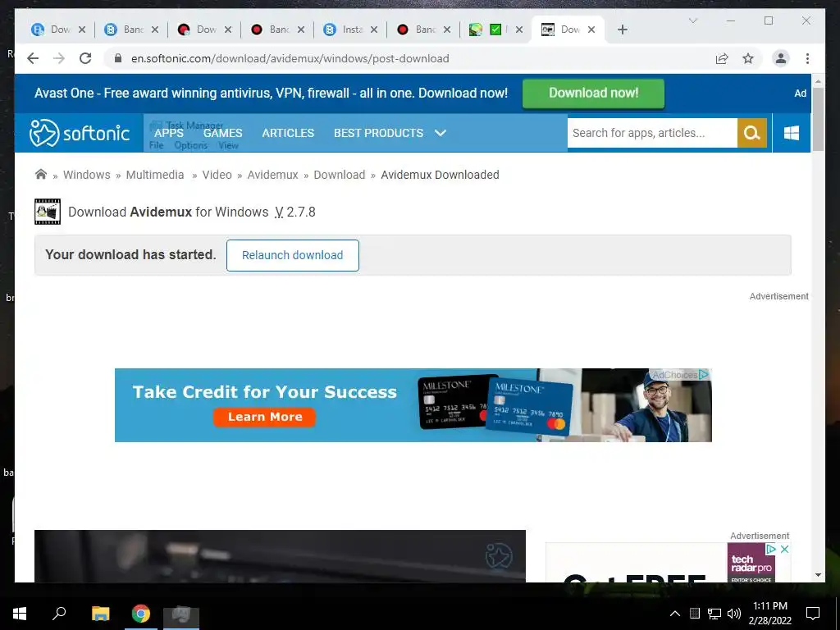This screenshot has height=630, width=840.
Task: Click the scrollbar down arrow
Action: pyautogui.click(x=818, y=575)
